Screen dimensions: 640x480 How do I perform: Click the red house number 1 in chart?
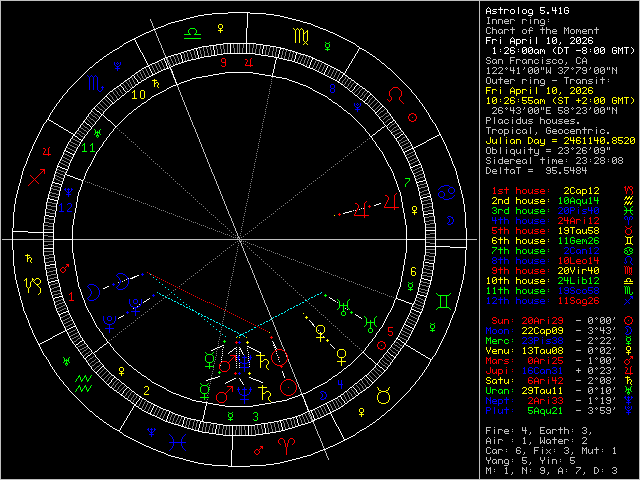72,297
